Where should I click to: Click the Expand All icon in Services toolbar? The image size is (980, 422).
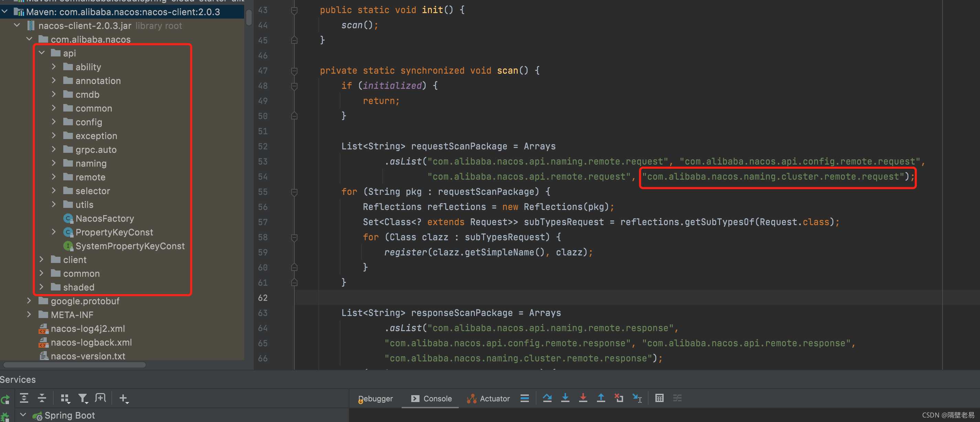(x=24, y=398)
